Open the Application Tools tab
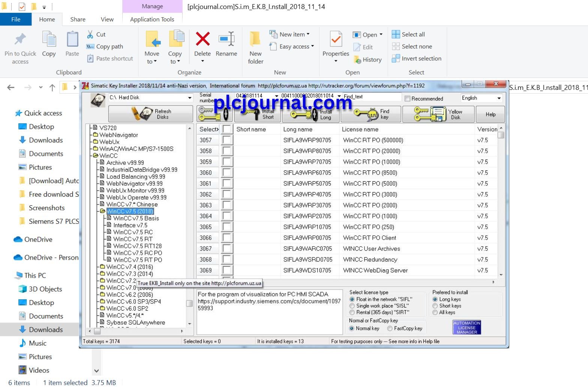 pyautogui.click(x=152, y=19)
